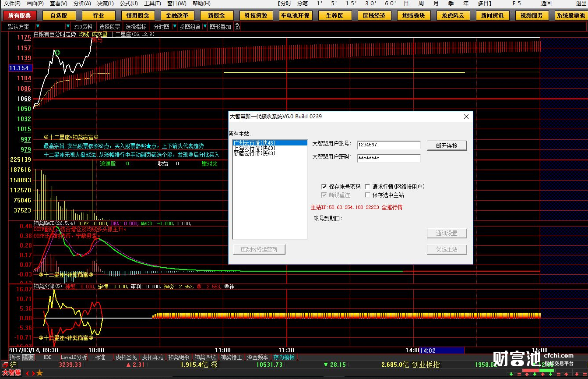The width and height of the screenshot is (588, 379).
Task: Click the red right arrow beside 大智慧 logo
Action: tap(33, 373)
